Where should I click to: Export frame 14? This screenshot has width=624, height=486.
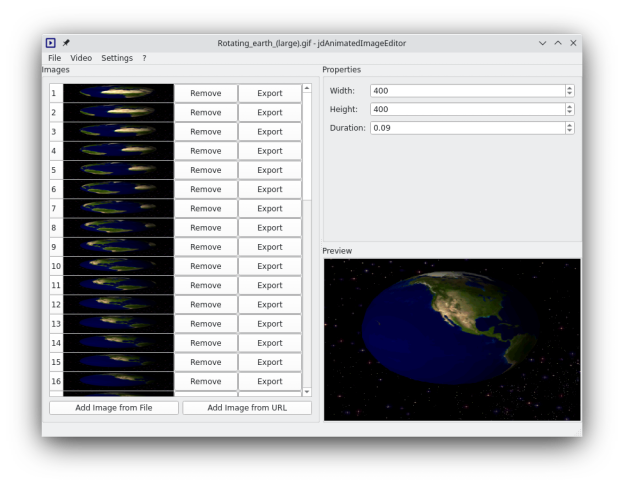click(x=270, y=343)
